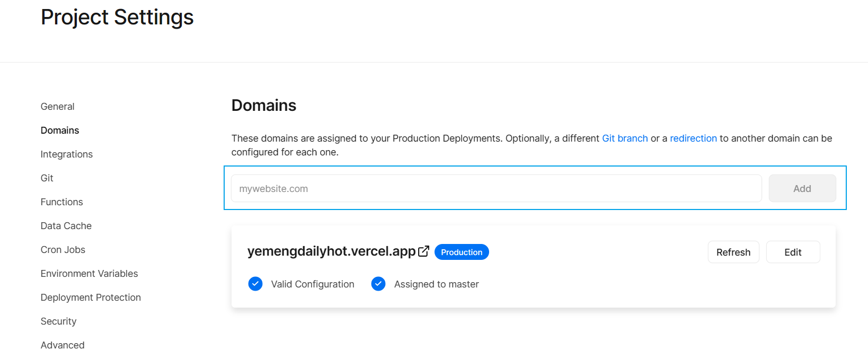Go to Security settings
868x358 pixels.
pos(59,321)
